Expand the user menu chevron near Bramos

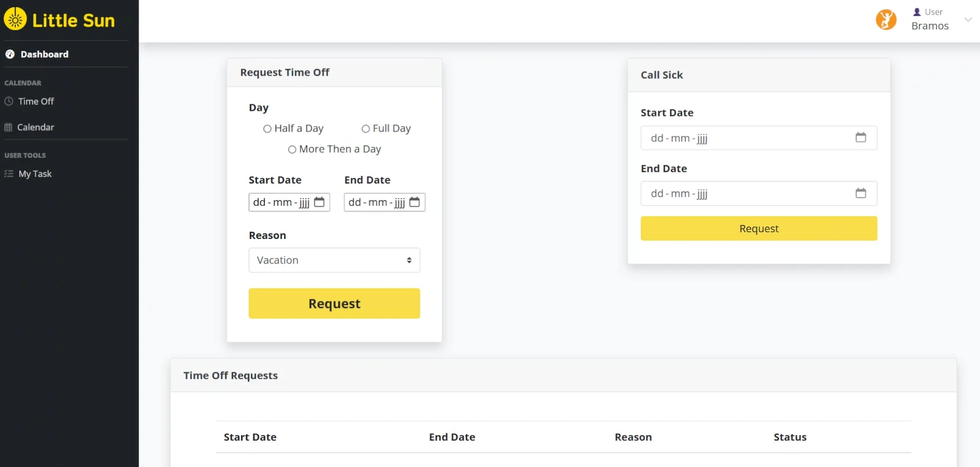968,20
